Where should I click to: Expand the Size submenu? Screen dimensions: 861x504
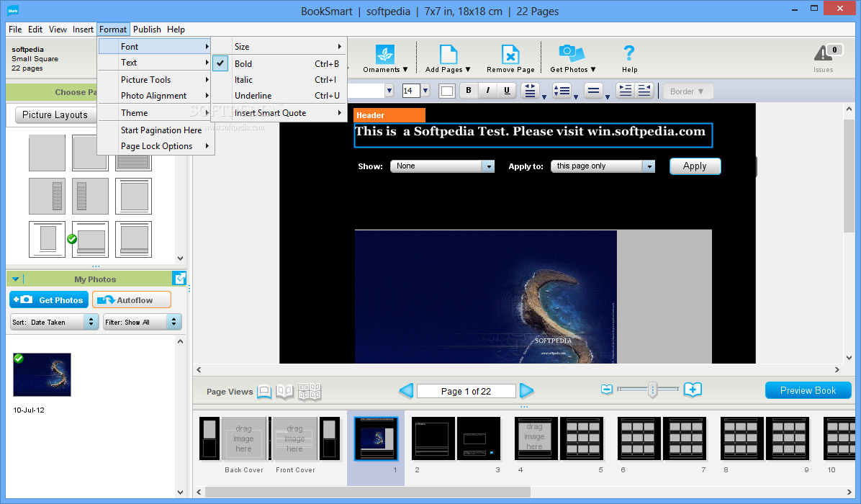[x=279, y=47]
